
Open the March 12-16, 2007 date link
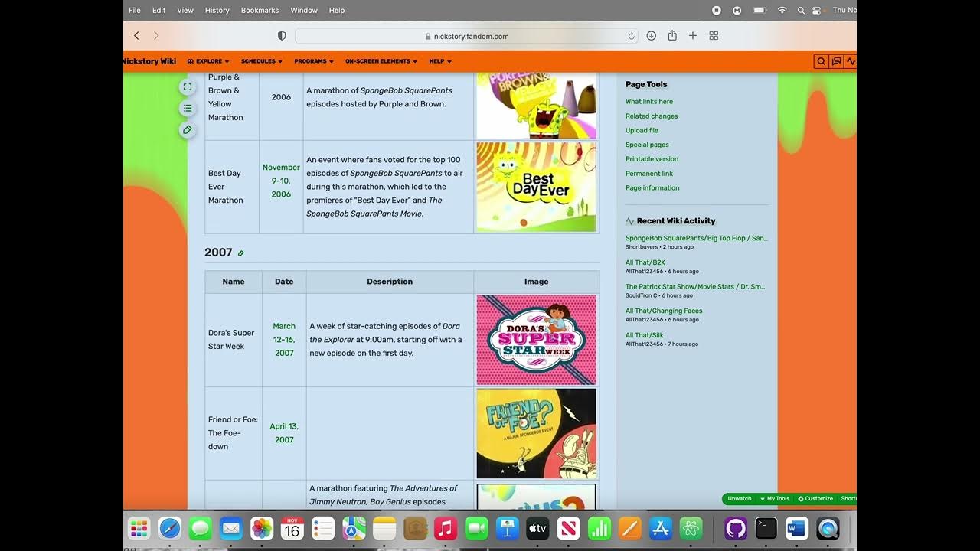tap(284, 340)
